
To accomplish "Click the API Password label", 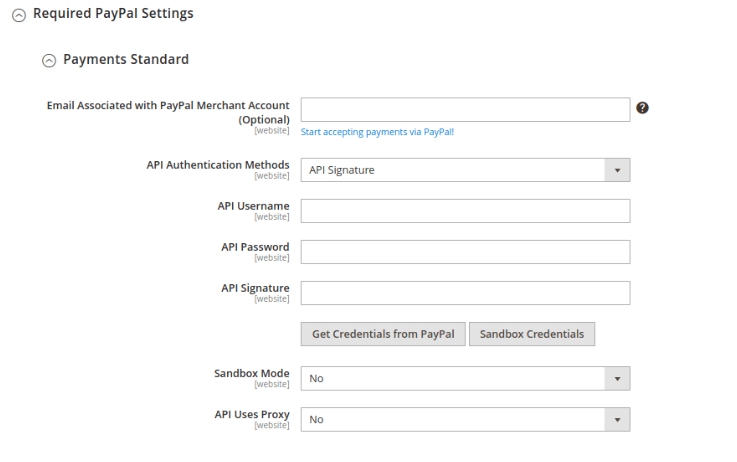I will 255,247.
